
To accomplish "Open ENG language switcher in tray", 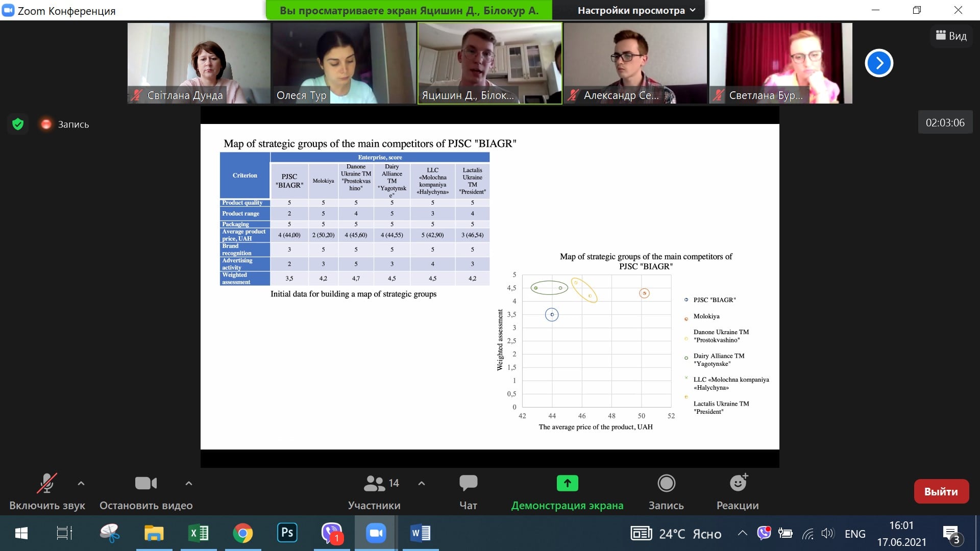I will coord(855,534).
